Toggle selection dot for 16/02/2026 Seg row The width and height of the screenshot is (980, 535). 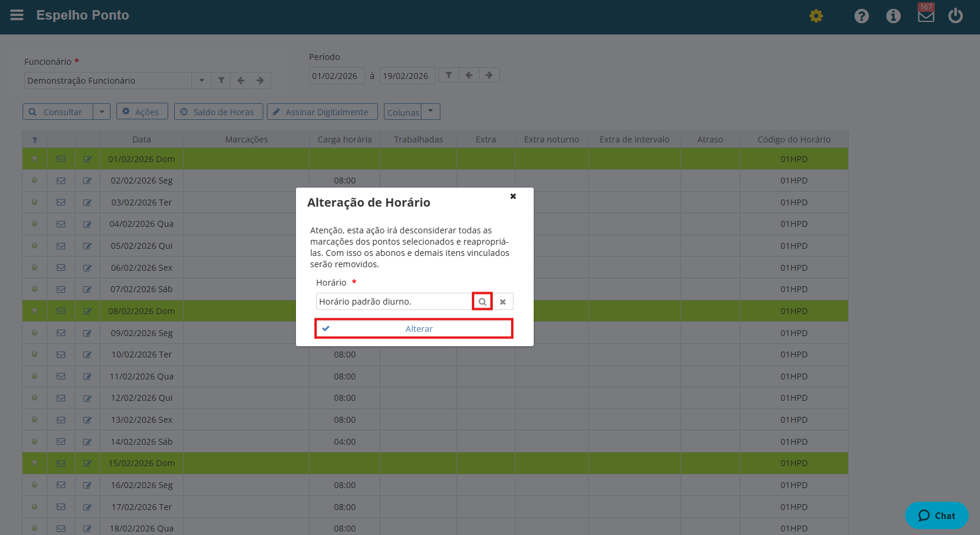34,485
